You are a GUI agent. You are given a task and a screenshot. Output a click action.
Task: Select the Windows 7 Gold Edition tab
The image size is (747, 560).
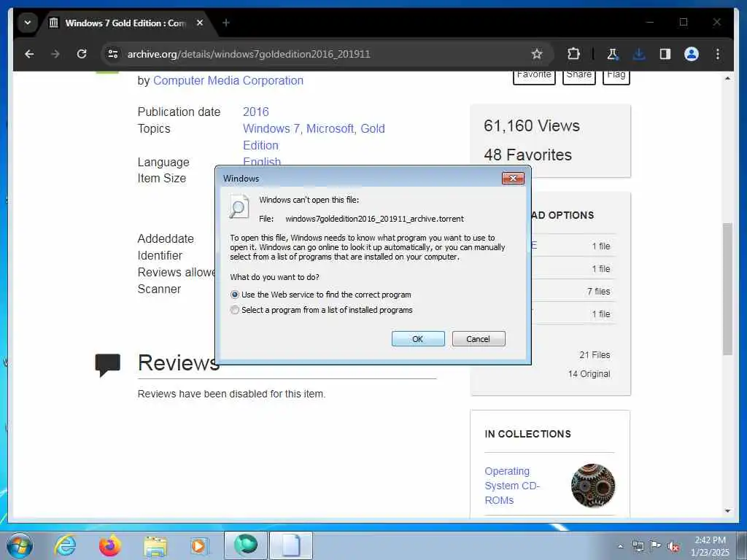[x=125, y=23]
